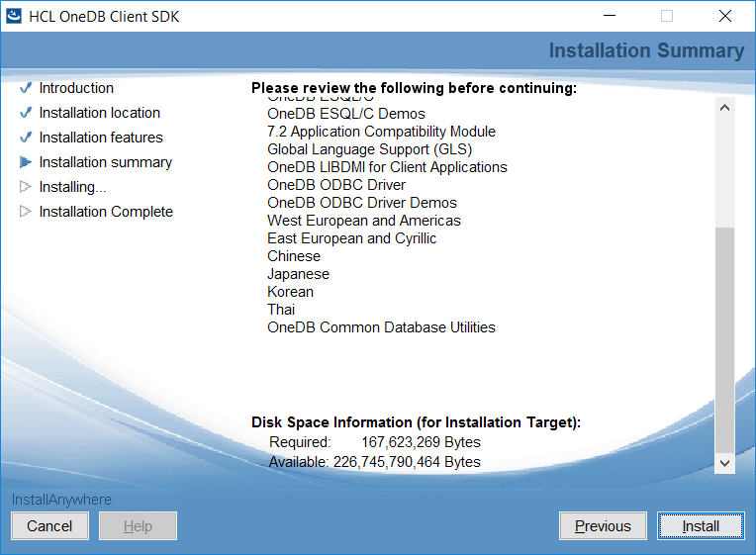Image resolution: width=756 pixels, height=555 pixels.
Task: Go back with the Previous button
Action: (603, 526)
